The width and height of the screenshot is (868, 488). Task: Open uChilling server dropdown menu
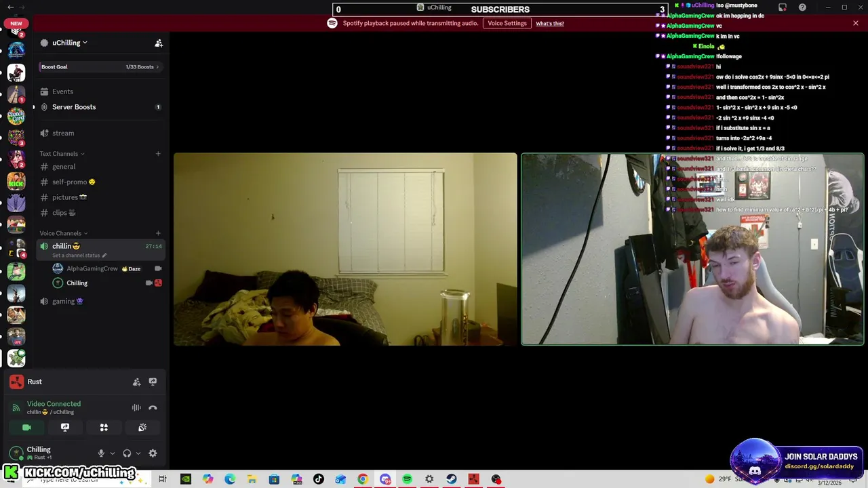[70, 43]
